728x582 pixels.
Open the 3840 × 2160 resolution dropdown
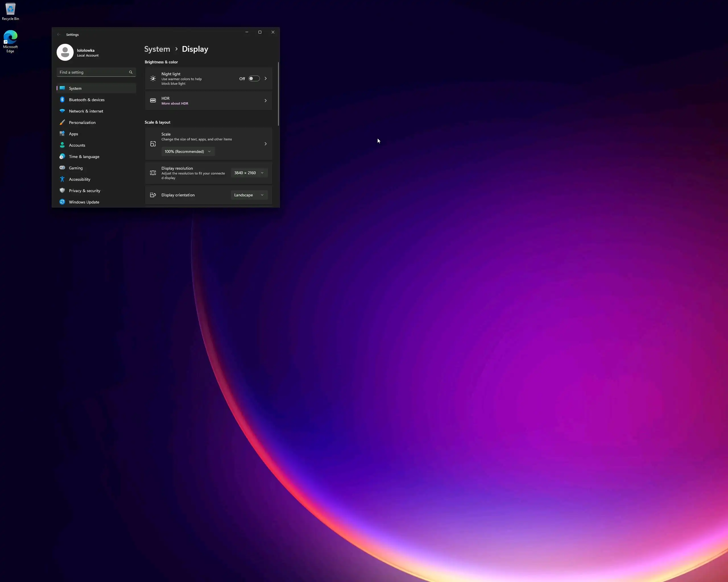point(249,173)
